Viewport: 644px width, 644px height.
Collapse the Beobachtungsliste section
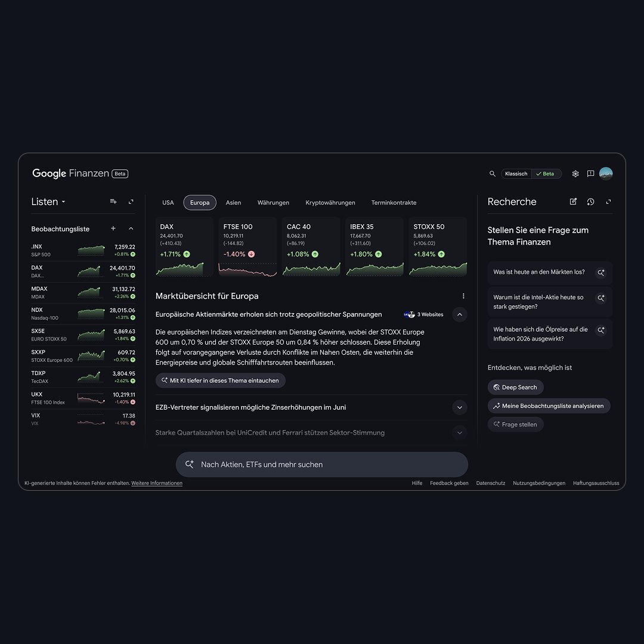pyautogui.click(x=131, y=228)
